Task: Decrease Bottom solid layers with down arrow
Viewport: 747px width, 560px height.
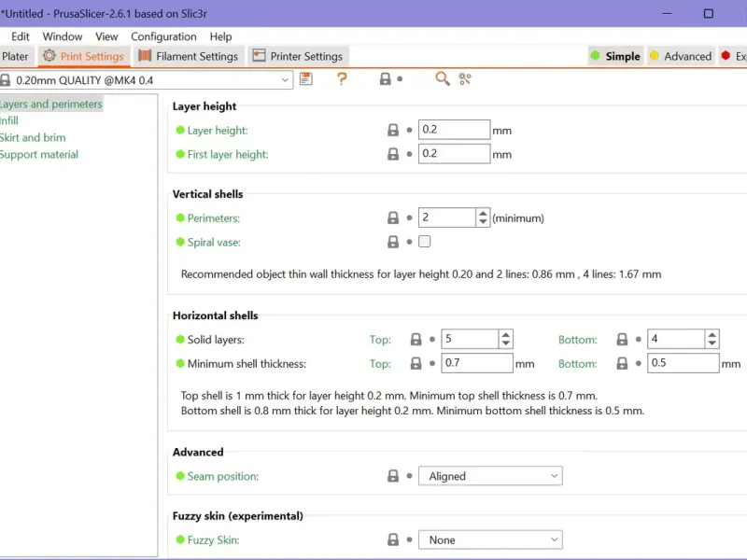Action: click(712, 343)
